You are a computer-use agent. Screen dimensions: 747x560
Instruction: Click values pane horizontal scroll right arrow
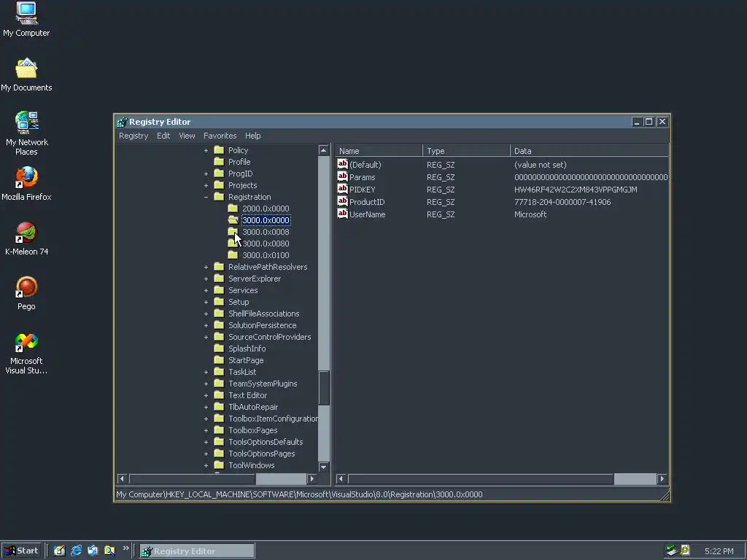[662, 478]
